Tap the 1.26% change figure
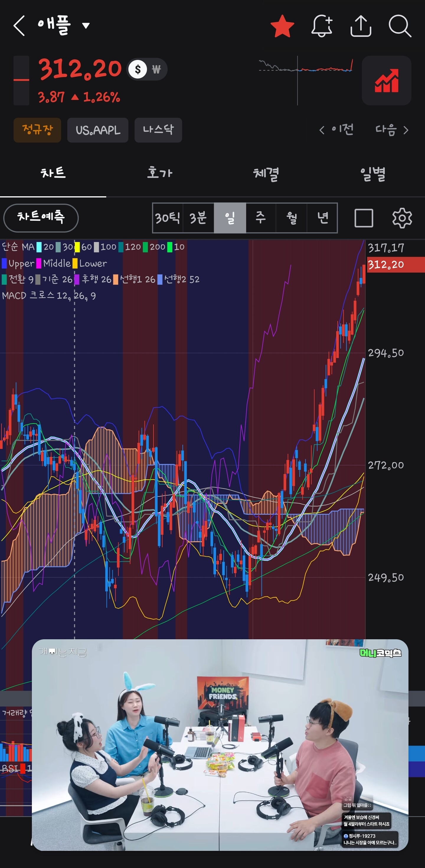The image size is (425, 868). point(102,97)
